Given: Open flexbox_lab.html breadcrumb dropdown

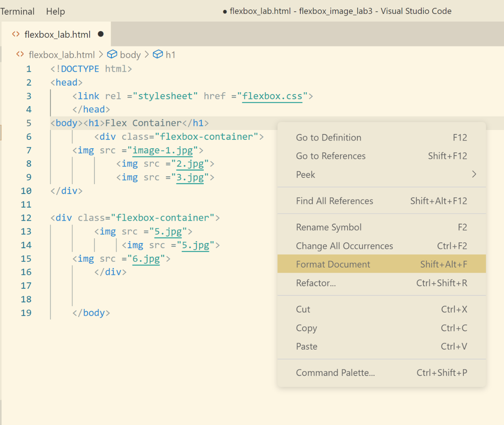Looking at the screenshot, I should [x=61, y=55].
